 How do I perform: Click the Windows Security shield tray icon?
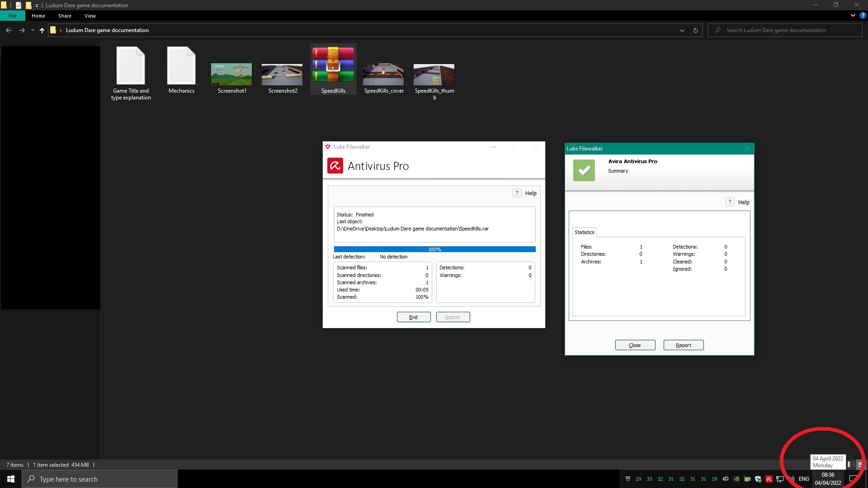(758, 479)
